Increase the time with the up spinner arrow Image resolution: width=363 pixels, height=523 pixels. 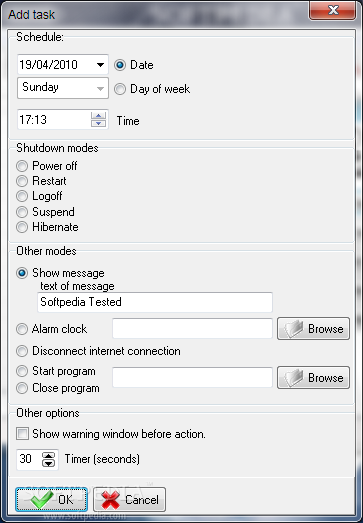tap(98, 116)
